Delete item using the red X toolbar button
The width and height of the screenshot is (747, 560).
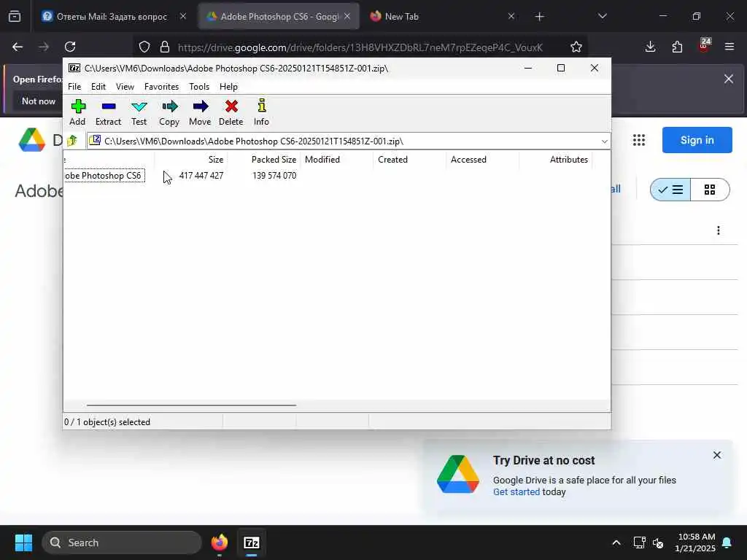coord(231,112)
